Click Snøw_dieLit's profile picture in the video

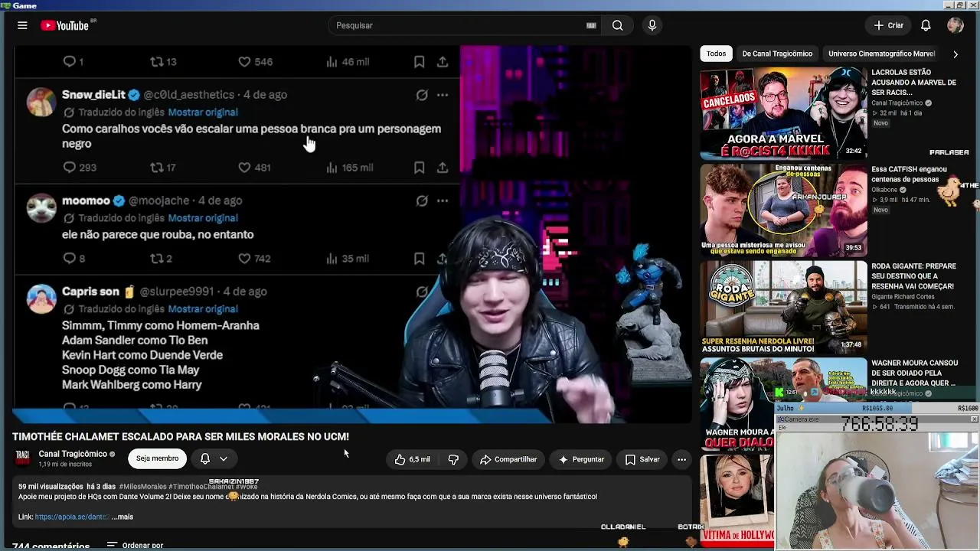click(41, 102)
